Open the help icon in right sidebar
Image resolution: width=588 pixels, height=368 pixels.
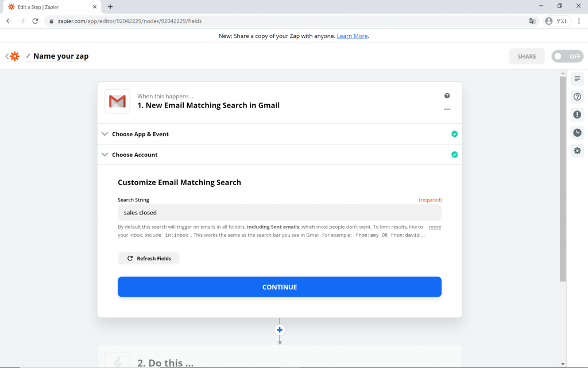[577, 97]
